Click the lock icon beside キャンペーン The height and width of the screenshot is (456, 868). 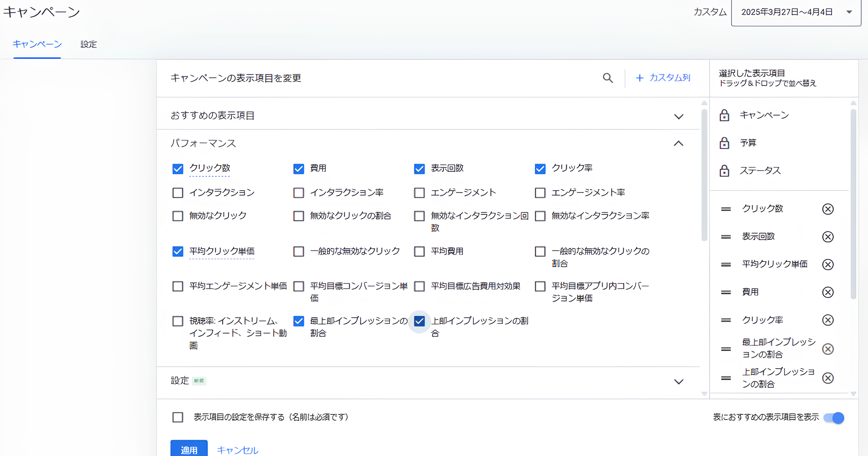click(x=725, y=115)
